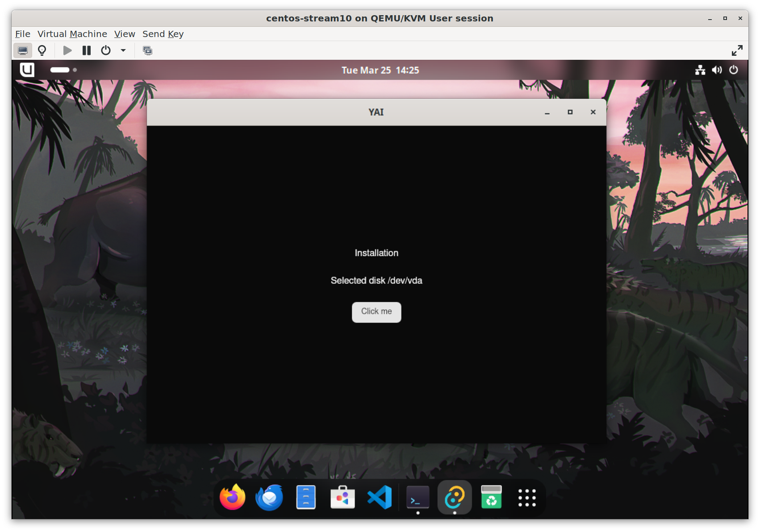Click the Run virtual machine play button
Viewport: 760px width, 532px height.
[x=67, y=50]
